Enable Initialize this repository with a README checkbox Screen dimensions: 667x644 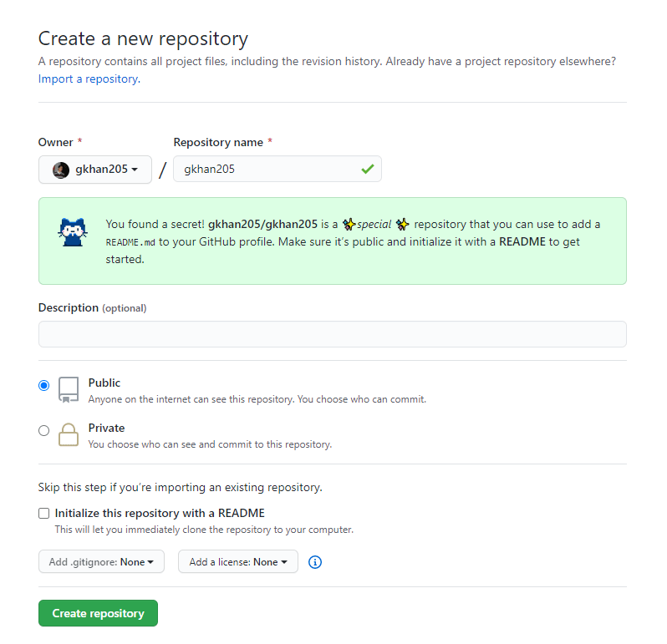(x=43, y=513)
